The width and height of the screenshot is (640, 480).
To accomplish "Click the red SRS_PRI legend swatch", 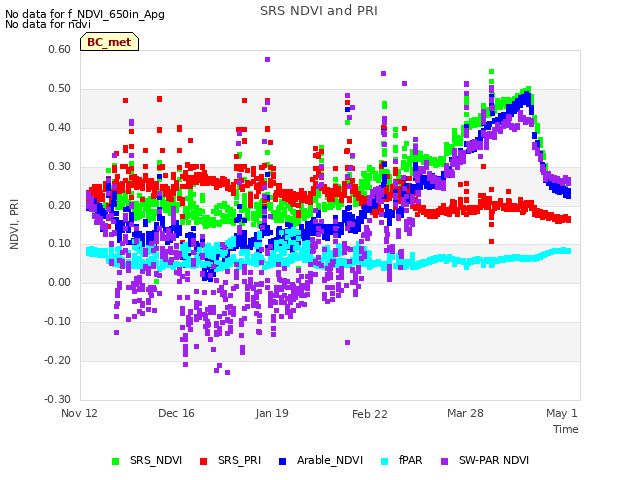I will [x=203, y=461].
